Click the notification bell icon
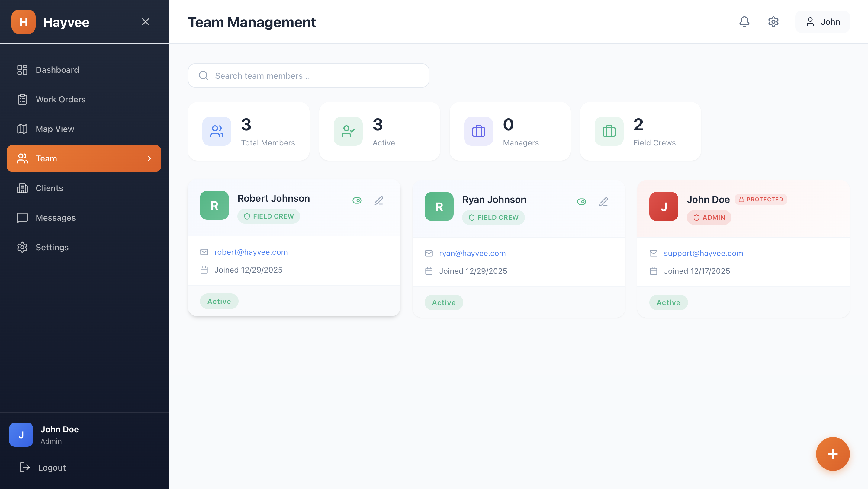The height and width of the screenshot is (489, 868). tap(744, 21)
